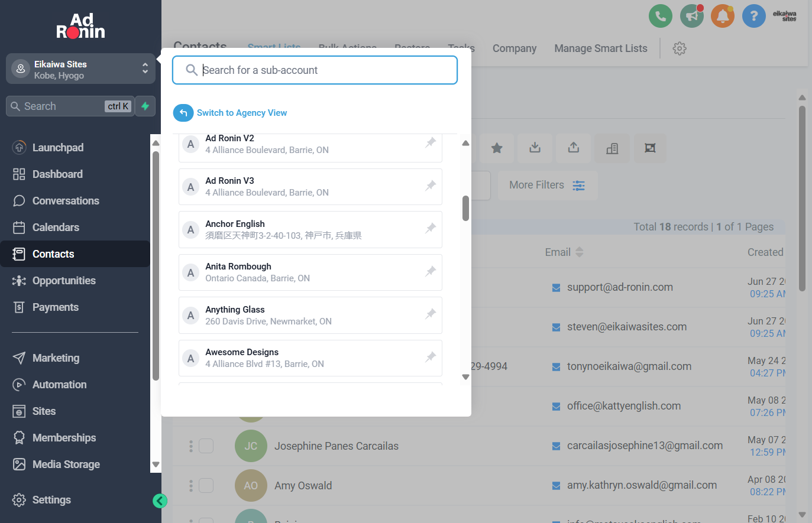The image size is (812, 523).
Task: Click Switch to Agency View link
Action: pyautogui.click(x=242, y=113)
